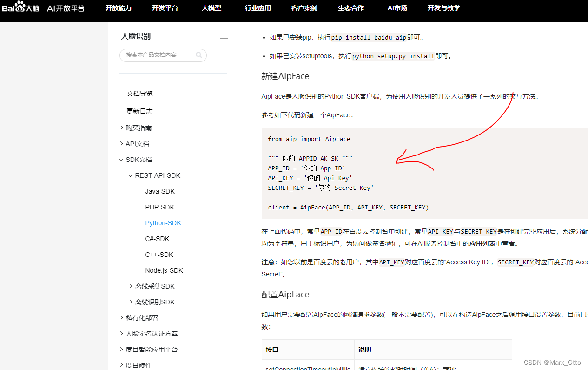Open the 开发平台 top menu
588x370 pixels.
click(x=165, y=8)
